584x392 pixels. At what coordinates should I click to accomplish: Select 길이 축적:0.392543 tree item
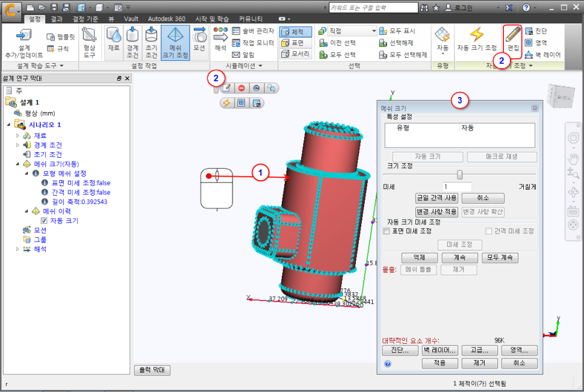[x=79, y=202]
